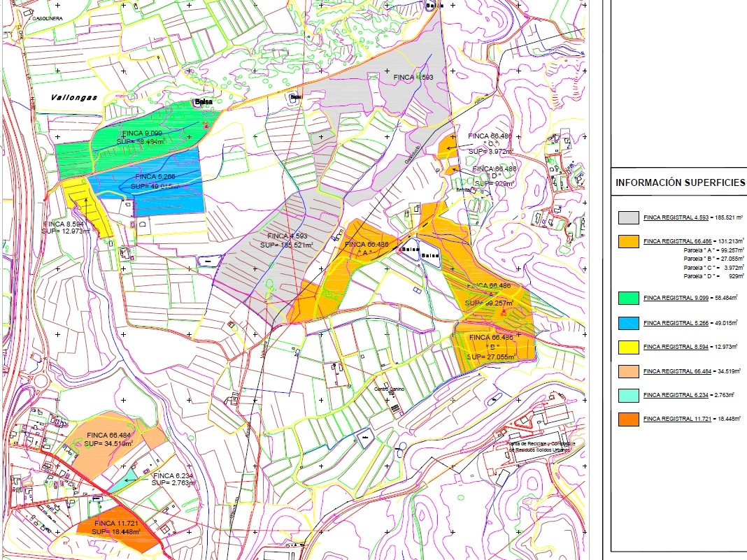Viewport: 747px width, 560px height.
Task: Click the Vallongas place name on the map
Action: 73,99
